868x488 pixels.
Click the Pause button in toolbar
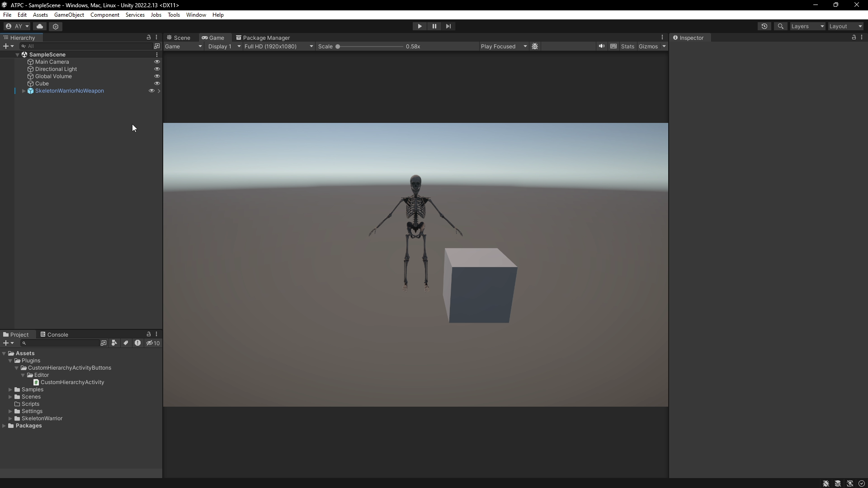[434, 26]
